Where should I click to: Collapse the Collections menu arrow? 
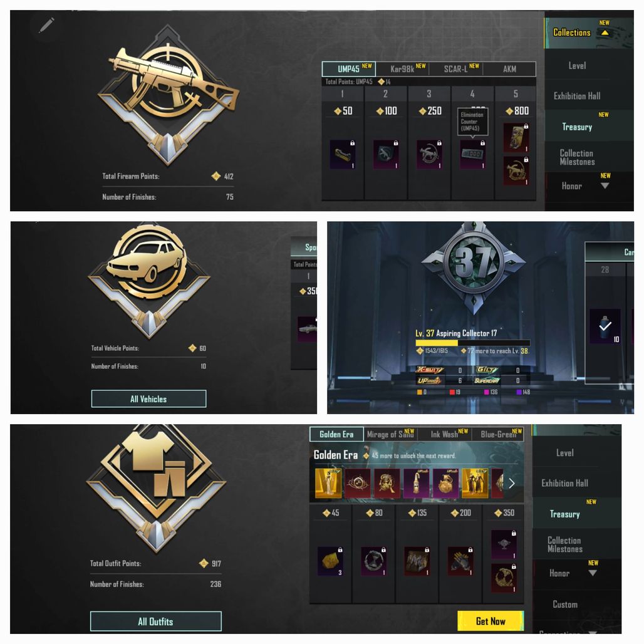point(605,33)
